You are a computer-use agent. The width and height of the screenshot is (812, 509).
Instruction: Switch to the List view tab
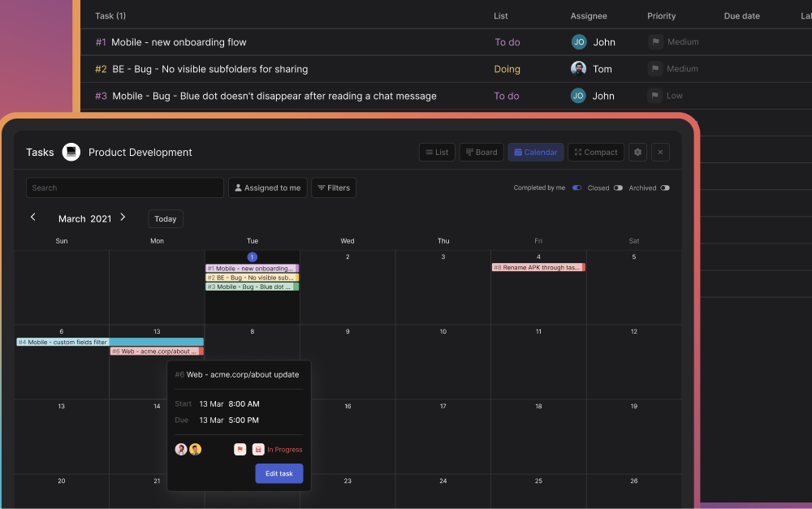click(x=437, y=153)
